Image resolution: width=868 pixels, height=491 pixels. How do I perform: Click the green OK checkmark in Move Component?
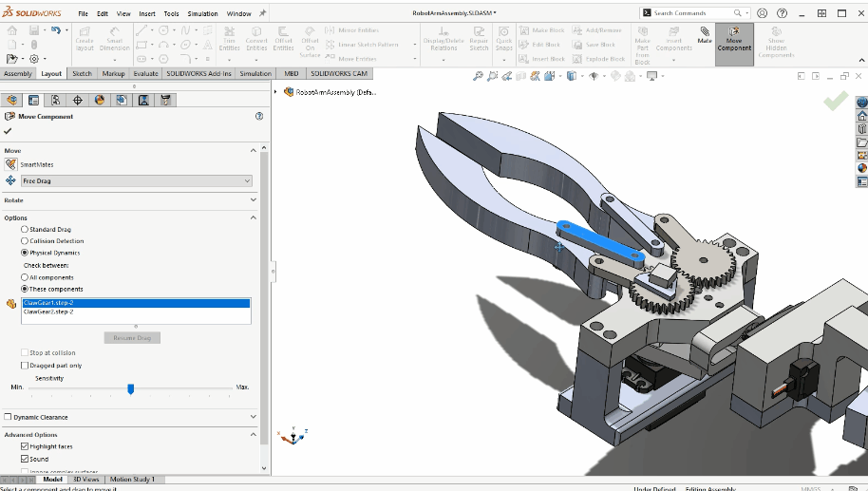[x=8, y=131]
